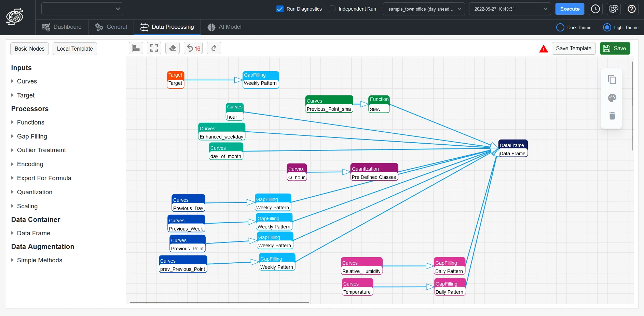Open the 2022-05-27 10:49:31 date dropdown

[x=510, y=9]
